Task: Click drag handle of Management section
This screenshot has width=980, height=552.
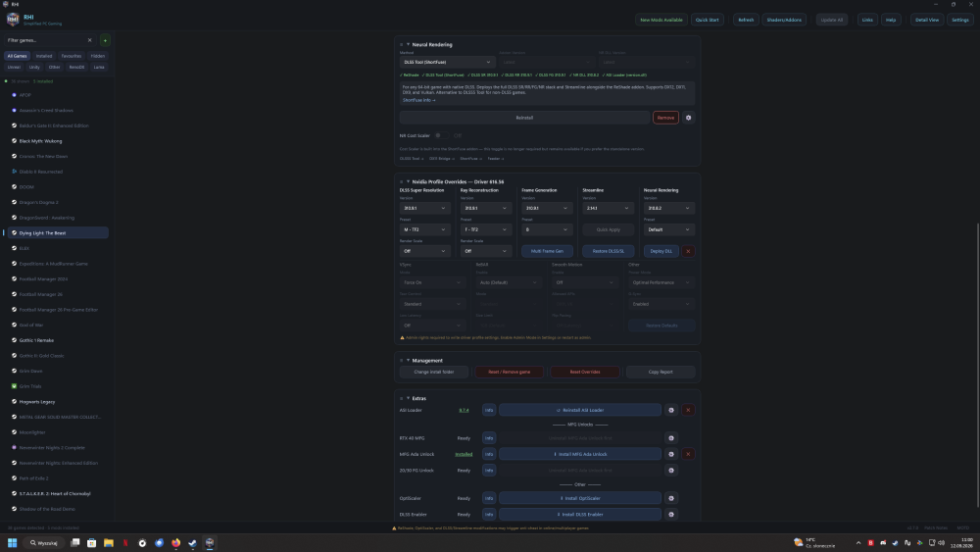Action: [x=401, y=361]
